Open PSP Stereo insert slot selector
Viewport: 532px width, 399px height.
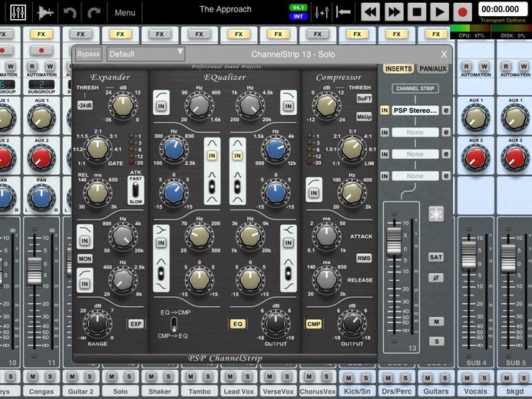(x=415, y=110)
